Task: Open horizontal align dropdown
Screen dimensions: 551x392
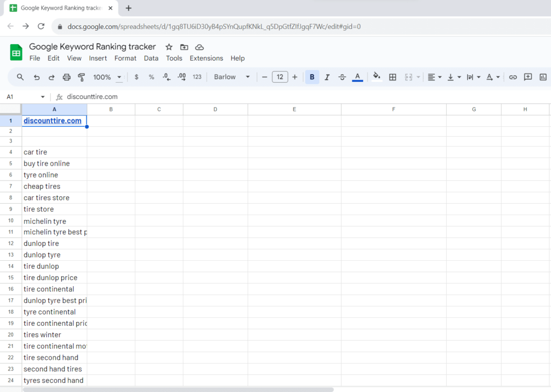Action: (x=434, y=77)
